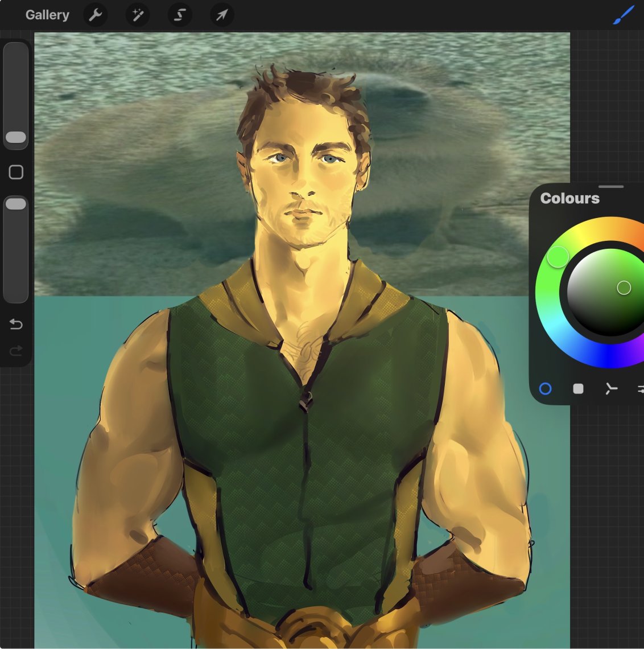
Task: Click the Colours panel drag handle
Action: (x=611, y=187)
